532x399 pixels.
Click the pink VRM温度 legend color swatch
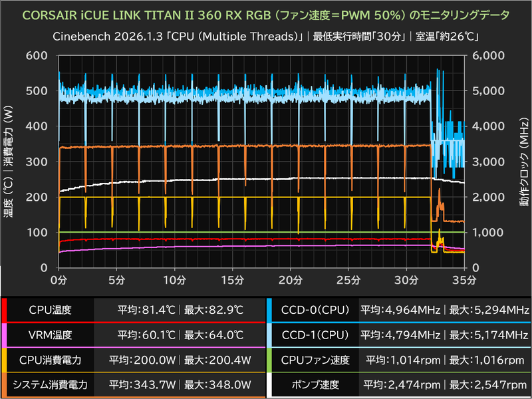click(4, 335)
